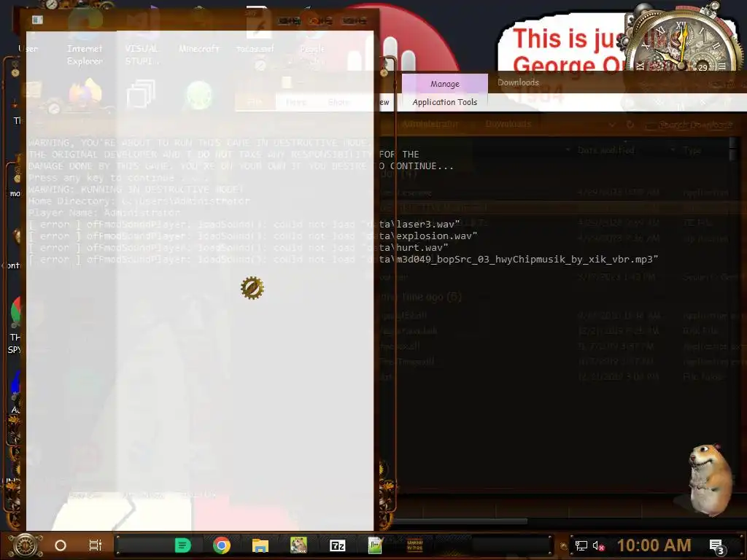The image size is (747, 560).
Task: Click the Cortana circle on the taskbar
Action: [x=61, y=545]
